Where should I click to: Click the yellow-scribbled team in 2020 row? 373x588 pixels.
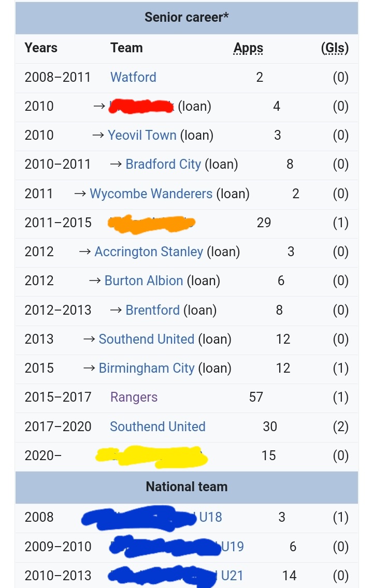tap(151, 455)
